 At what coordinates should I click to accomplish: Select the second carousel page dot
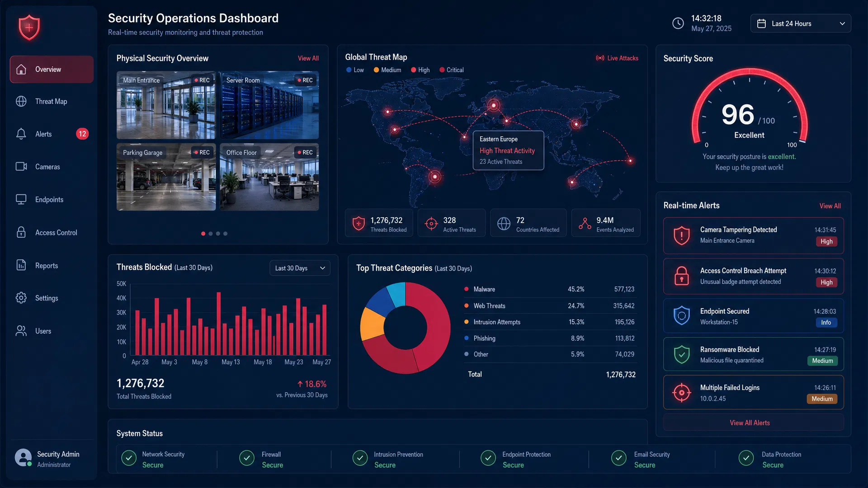pyautogui.click(x=210, y=234)
